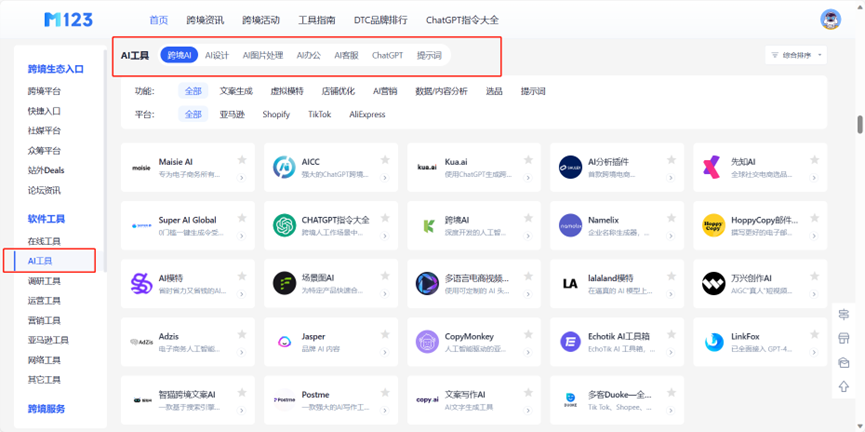Favorite AICC with its star
865x432 pixels.
coord(385,160)
